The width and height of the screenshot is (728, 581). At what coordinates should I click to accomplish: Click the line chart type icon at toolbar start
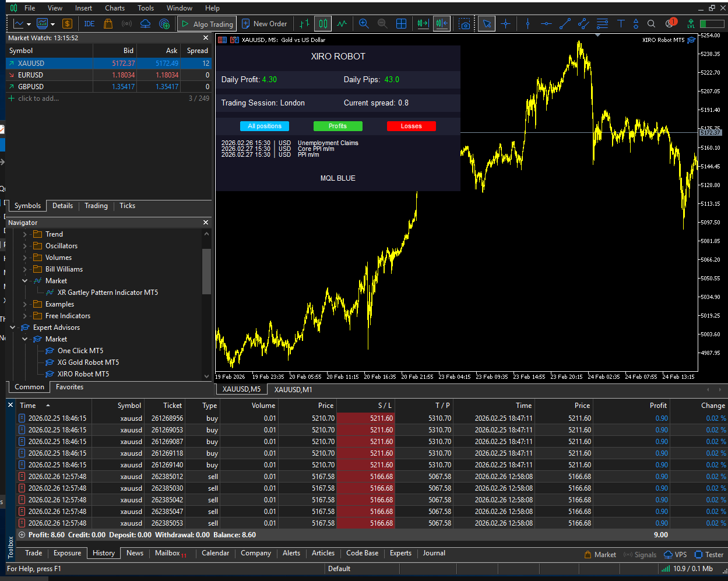tap(19, 24)
